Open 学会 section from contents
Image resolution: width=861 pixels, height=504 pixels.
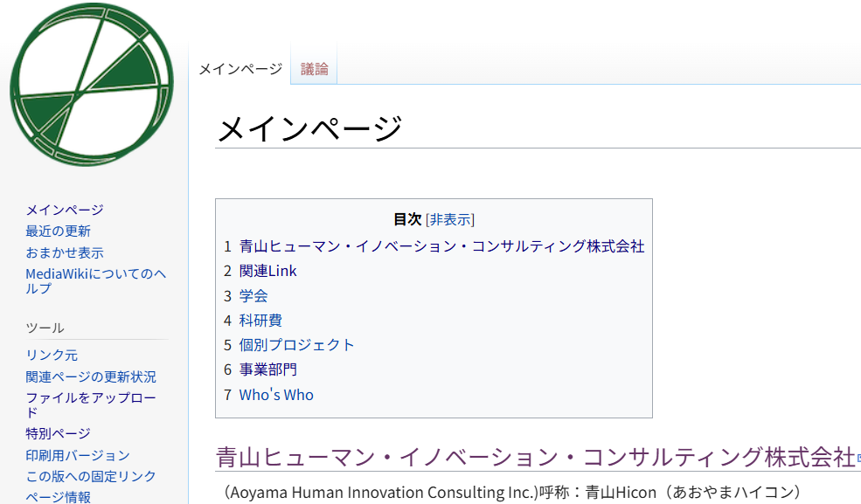253,296
